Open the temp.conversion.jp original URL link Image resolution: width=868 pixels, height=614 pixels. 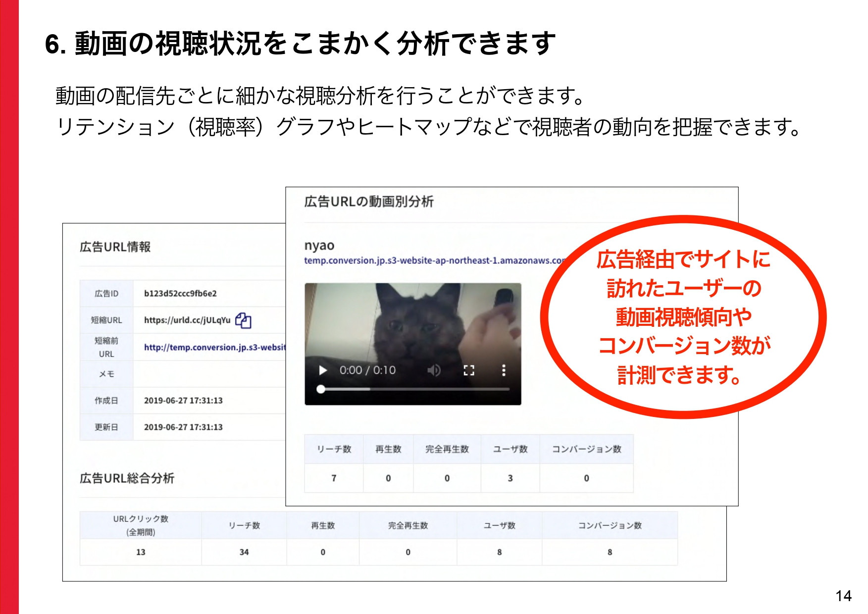(x=215, y=347)
